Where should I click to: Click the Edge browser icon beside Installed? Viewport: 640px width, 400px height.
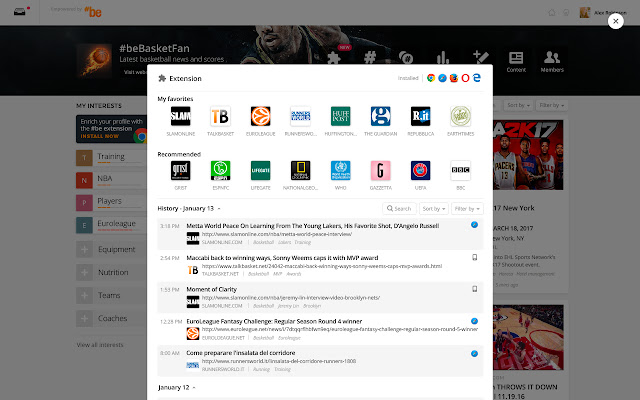point(477,78)
